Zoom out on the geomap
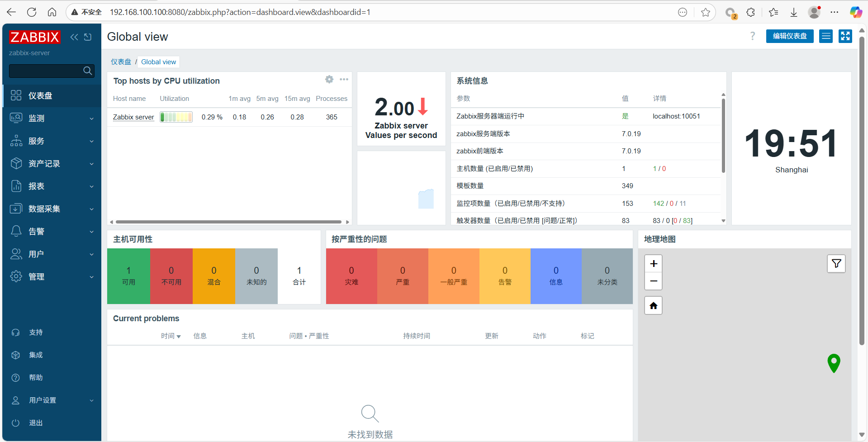The height and width of the screenshot is (442, 868). pos(654,281)
